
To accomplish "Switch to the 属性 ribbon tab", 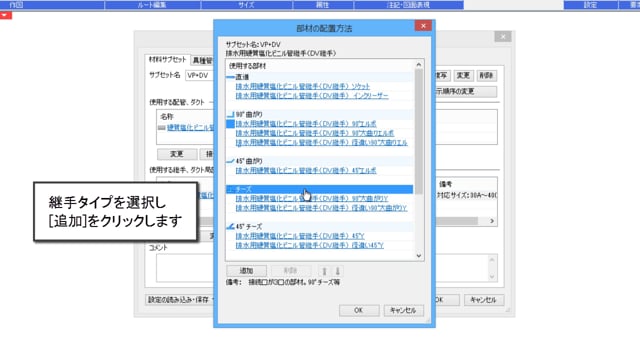I will point(323,5).
